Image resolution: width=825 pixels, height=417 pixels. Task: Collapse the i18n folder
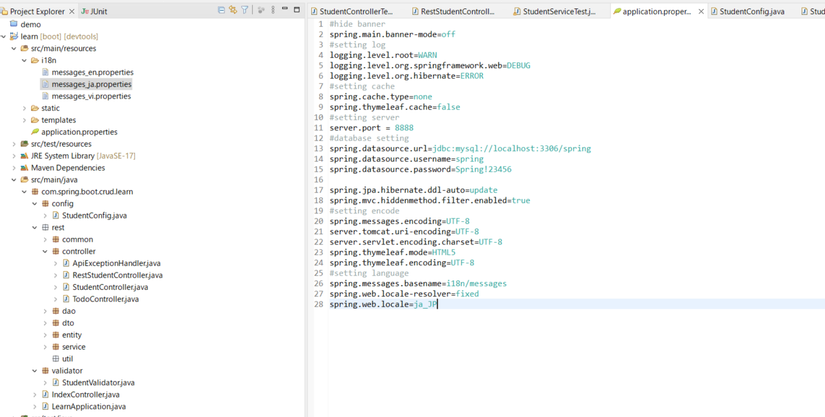point(24,60)
